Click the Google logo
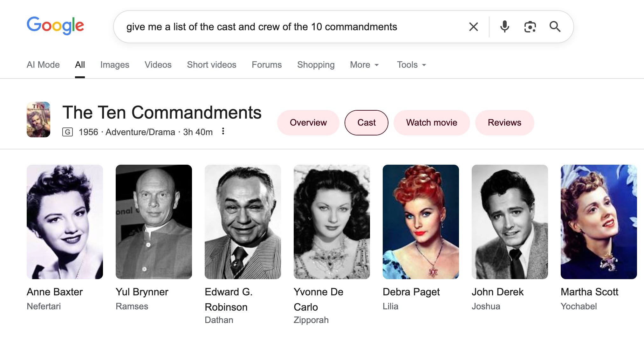Viewport: 644px width, 337px height. pos(55,25)
